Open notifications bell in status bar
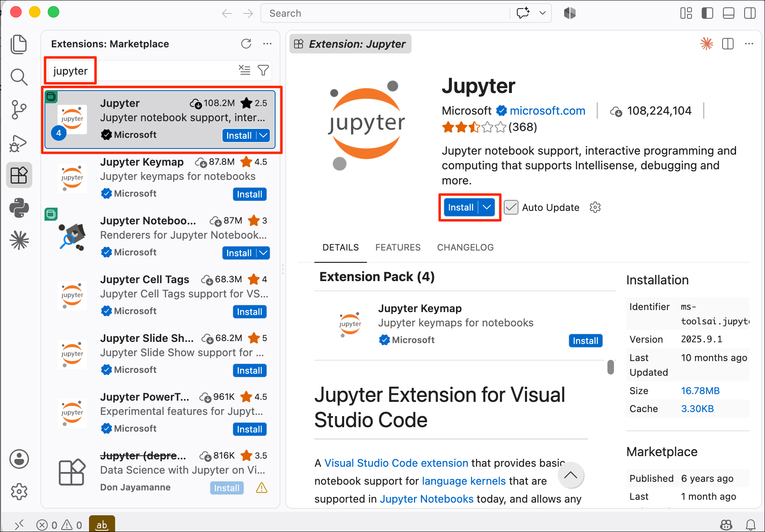Image resolution: width=765 pixels, height=532 pixels. click(750, 524)
